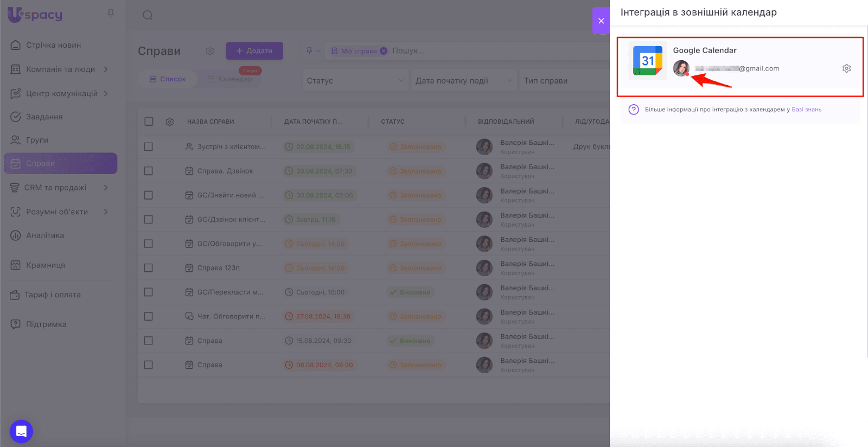This screenshot has height=447, width=868.
Task: Open the chat support bubble
Action: (x=21, y=431)
